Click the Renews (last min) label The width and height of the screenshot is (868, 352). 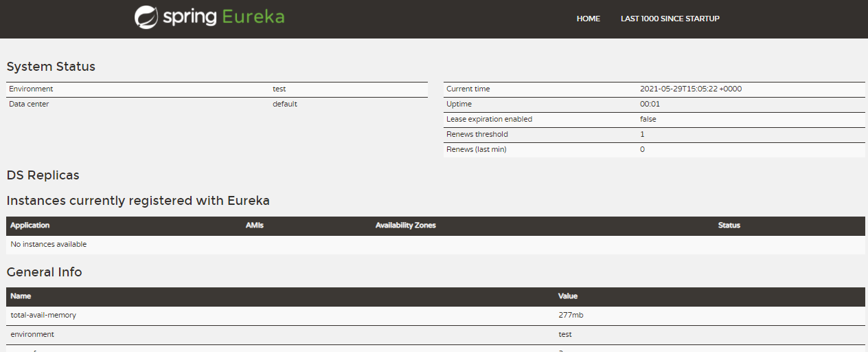[477, 150]
